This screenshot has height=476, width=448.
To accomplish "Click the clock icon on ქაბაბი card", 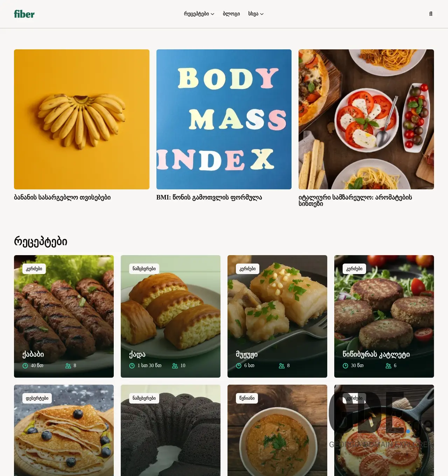I will coord(25,366).
